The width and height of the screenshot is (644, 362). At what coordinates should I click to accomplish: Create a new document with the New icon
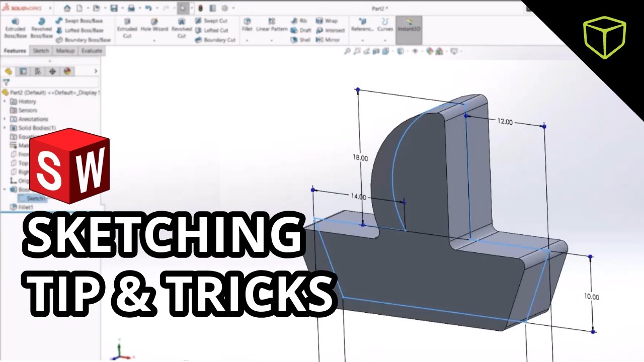tap(79, 8)
